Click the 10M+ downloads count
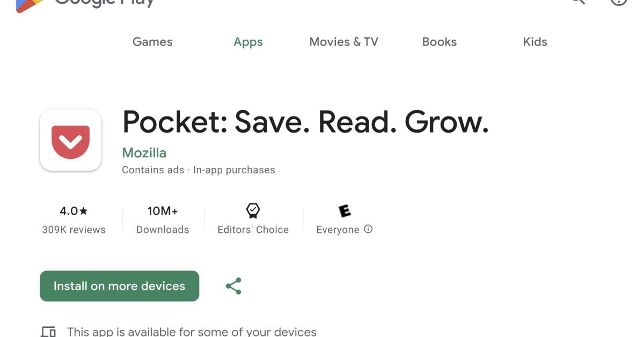This screenshot has height=337, width=644. pos(163,211)
